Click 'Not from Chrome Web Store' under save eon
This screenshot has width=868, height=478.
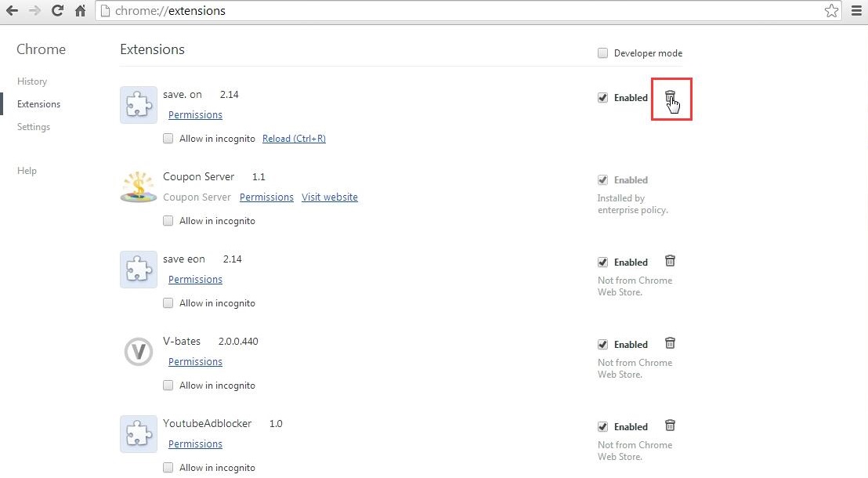pos(635,286)
